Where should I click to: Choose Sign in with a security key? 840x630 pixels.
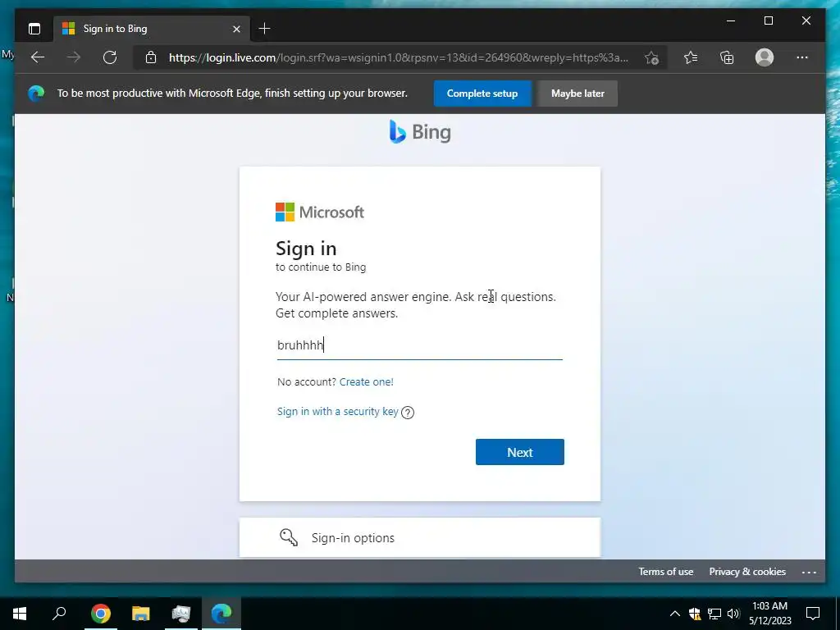click(337, 412)
